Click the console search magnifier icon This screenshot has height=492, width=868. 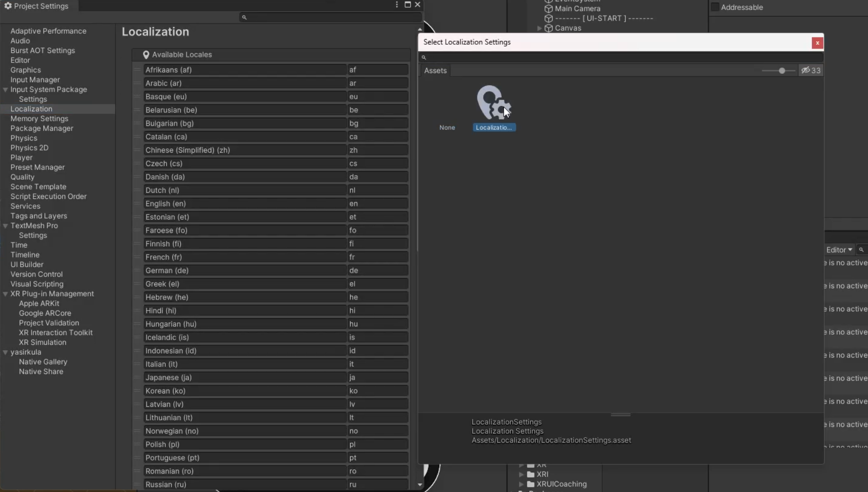[861, 250]
